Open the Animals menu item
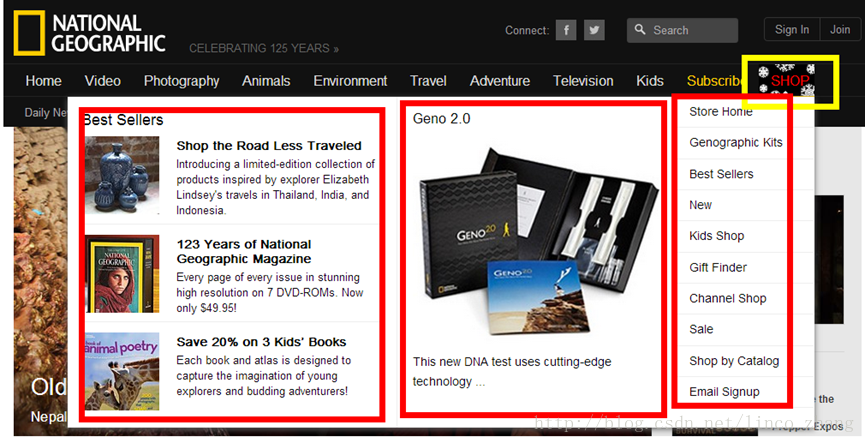Image resolution: width=865 pixels, height=443 pixels. (266, 81)
